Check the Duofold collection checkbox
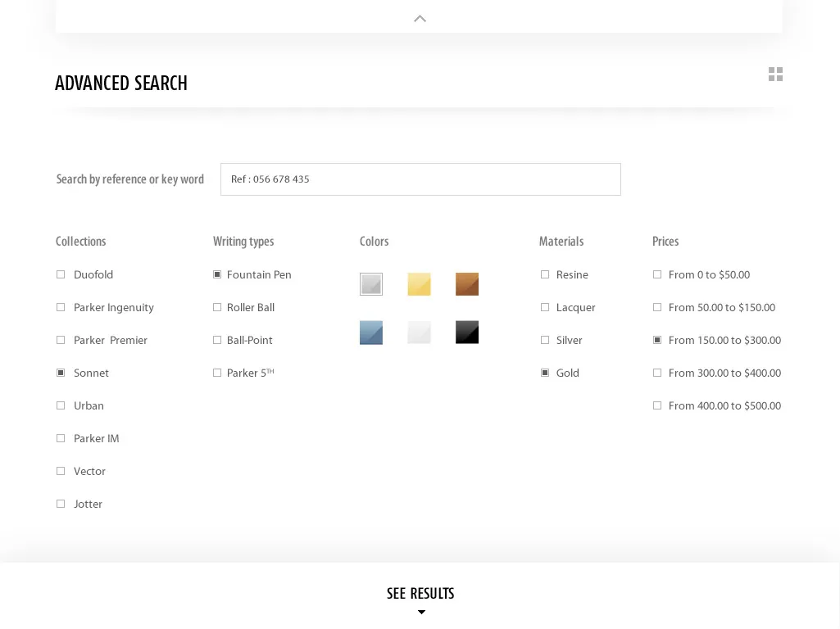This screenshot has width=840, height=629. pyautogui.click(x=61, y=274)
